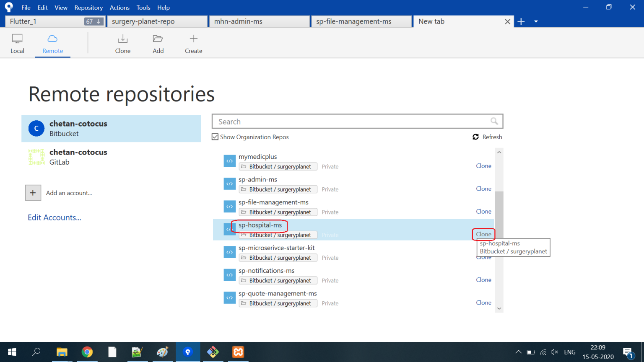Toggle Show Organization Repos checkbox

[x=215, y=137]
